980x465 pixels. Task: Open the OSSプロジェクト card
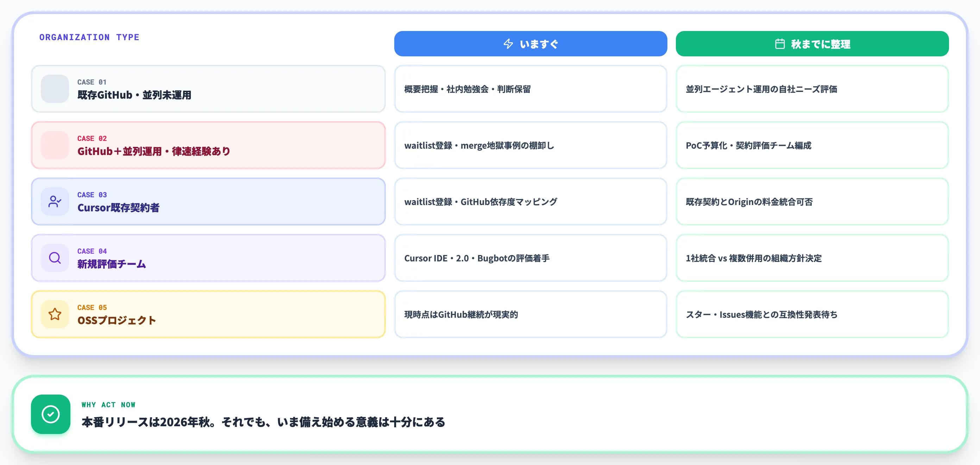(208, 314)
